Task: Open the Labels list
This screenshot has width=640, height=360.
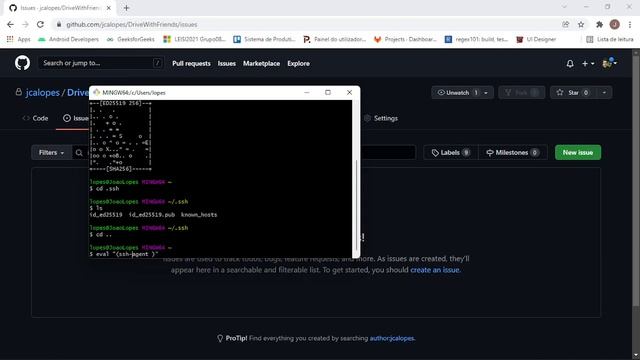Action: point(451,153)
